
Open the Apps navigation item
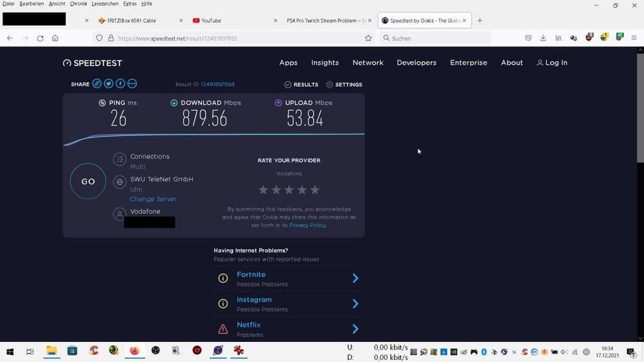(x=288, y=62)
